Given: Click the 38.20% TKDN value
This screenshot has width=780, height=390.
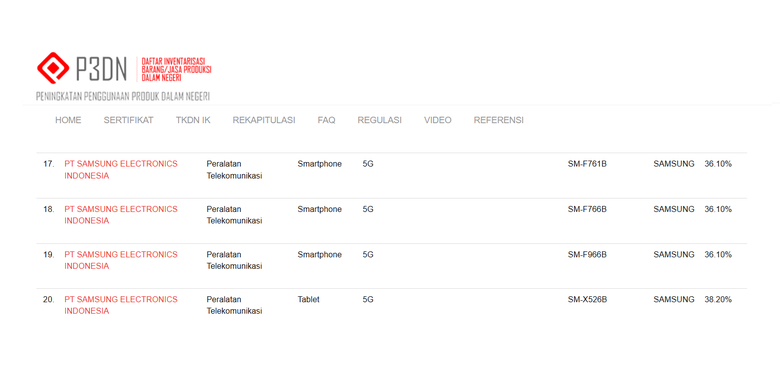Looking at the screenshot, I should (x=718, y=299).
